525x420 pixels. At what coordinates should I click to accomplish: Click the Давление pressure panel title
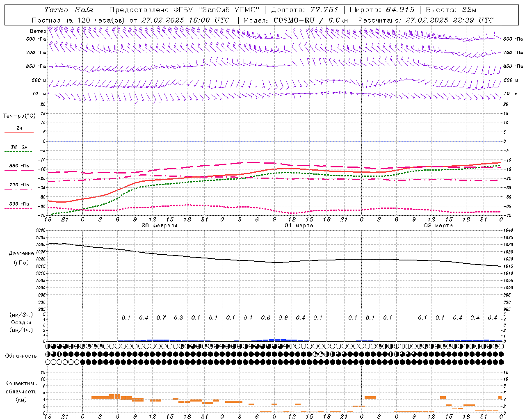pyautogui.click(x=21, y=253)
